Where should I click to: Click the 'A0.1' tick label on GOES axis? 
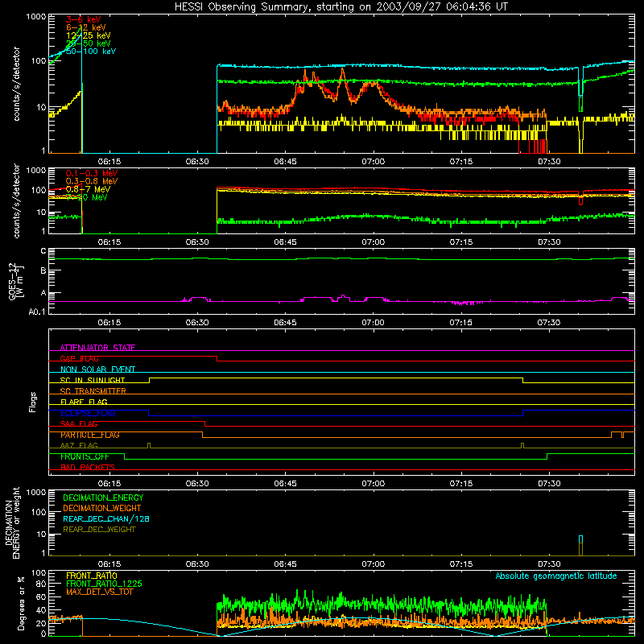click(x=37, y=312)
